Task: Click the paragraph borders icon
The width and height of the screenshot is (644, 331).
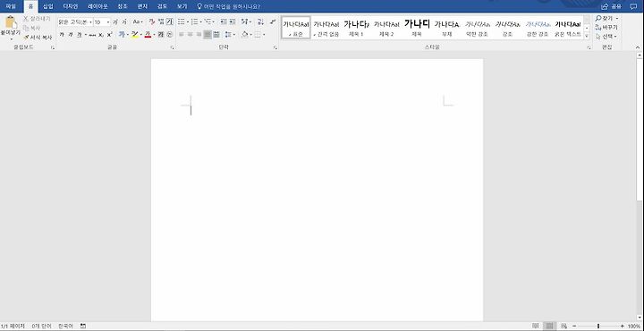Action: point(258,35)
